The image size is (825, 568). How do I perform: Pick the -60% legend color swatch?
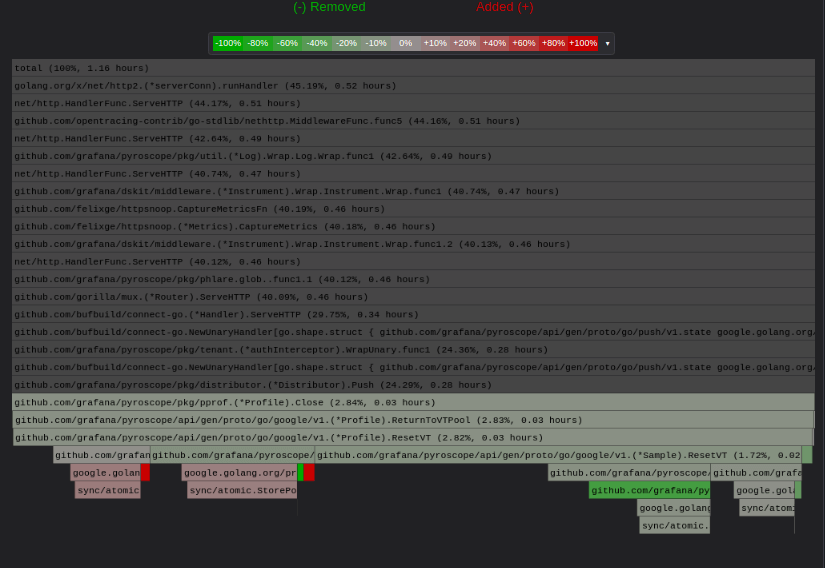coord(287,44)
